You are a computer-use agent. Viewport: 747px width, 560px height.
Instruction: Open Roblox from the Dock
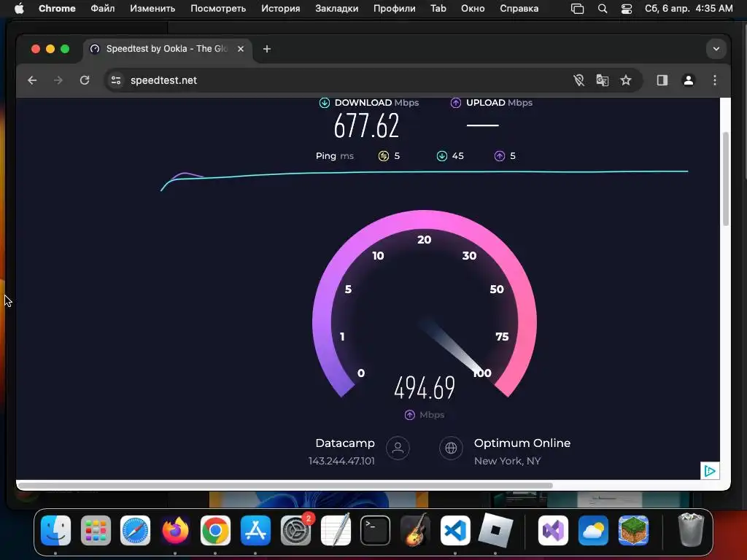point(495,531)
